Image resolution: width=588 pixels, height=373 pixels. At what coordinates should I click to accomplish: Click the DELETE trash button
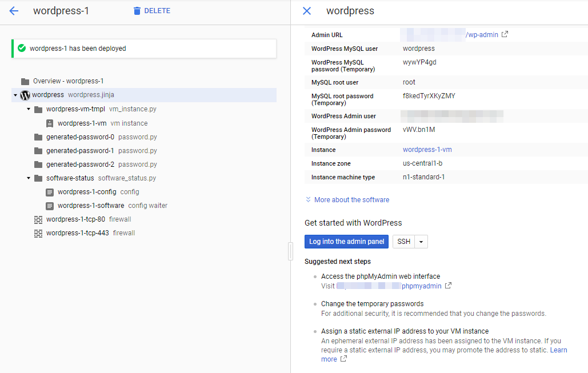click(151, 11)
